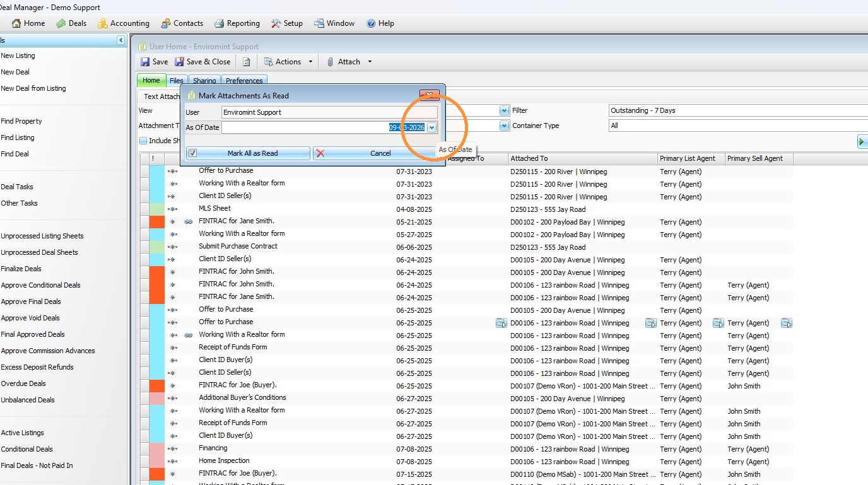Image resolution: width=868 pixels, height=485 pixels.
Task: Click the refresh icon in the toolbar
Action: tap(247, 62)
